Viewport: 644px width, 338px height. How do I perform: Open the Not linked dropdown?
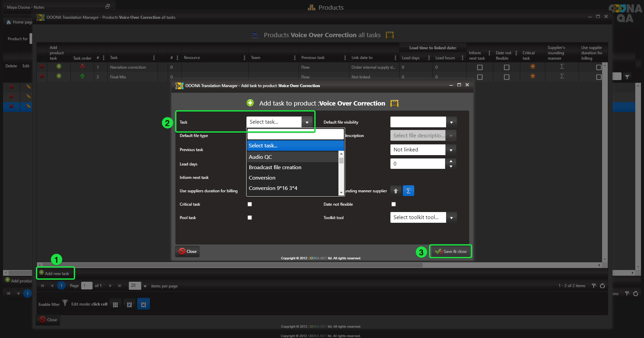(451, 150)
